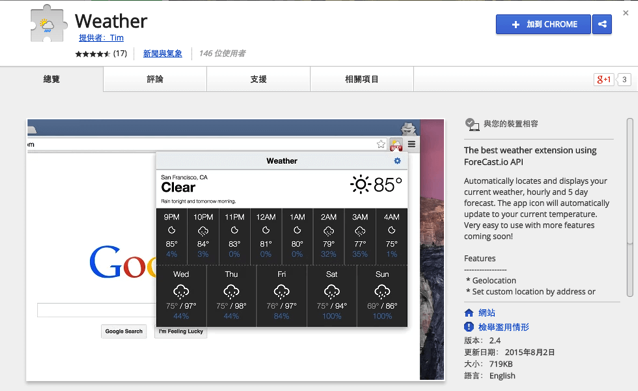Click the sun icon next to 85°
Image resolution: width=638 pixels, height=391 pixels.
[360, 184]
